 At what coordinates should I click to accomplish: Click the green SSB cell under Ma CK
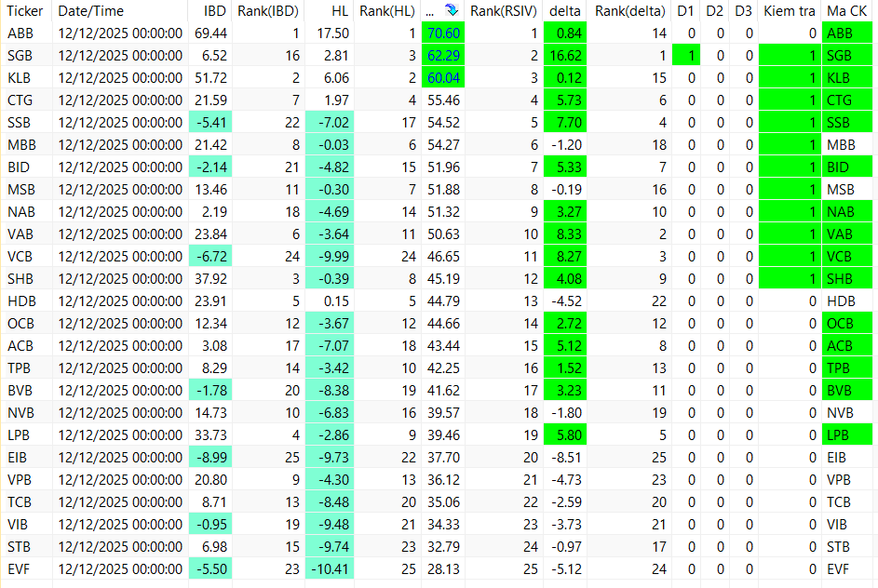847,123
